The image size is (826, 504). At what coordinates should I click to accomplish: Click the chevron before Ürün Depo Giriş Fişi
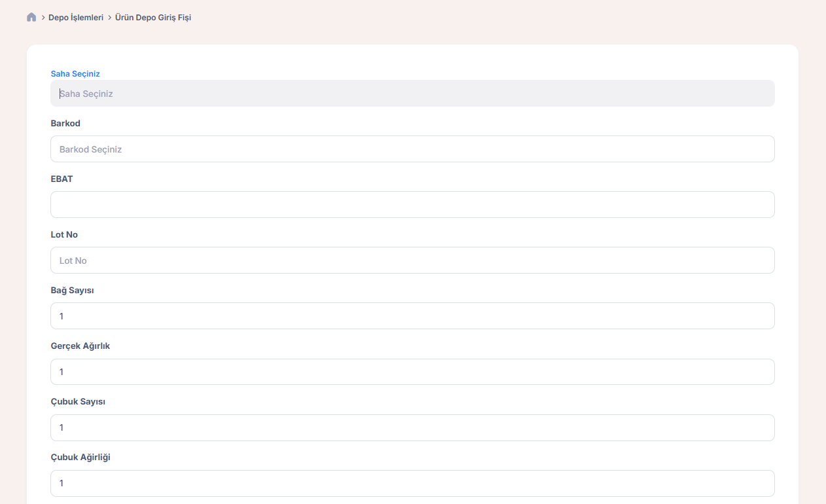(109, 18)
